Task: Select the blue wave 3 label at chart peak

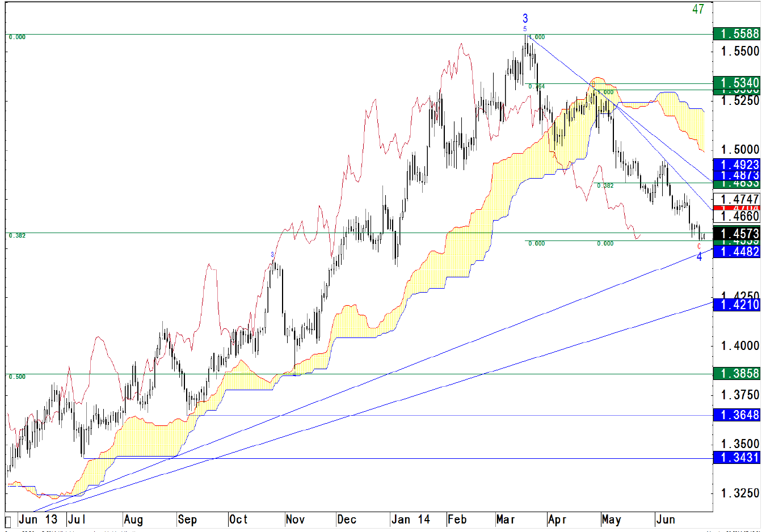Action: (x=525, y=19)
